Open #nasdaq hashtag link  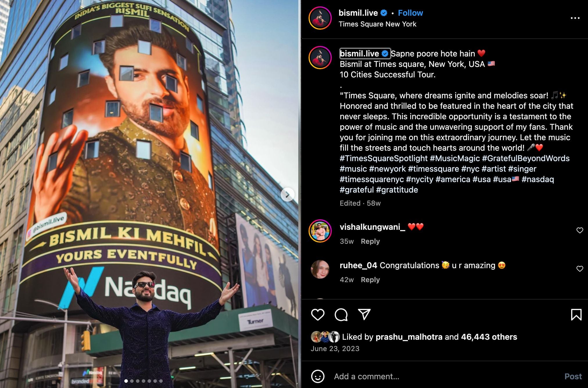pyautogui.click(x=538, y=179)
